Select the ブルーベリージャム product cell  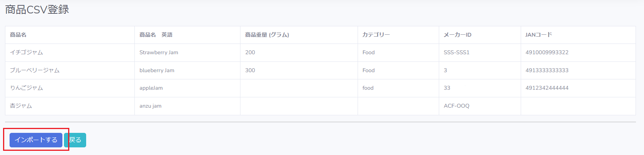tap(35, 71)
